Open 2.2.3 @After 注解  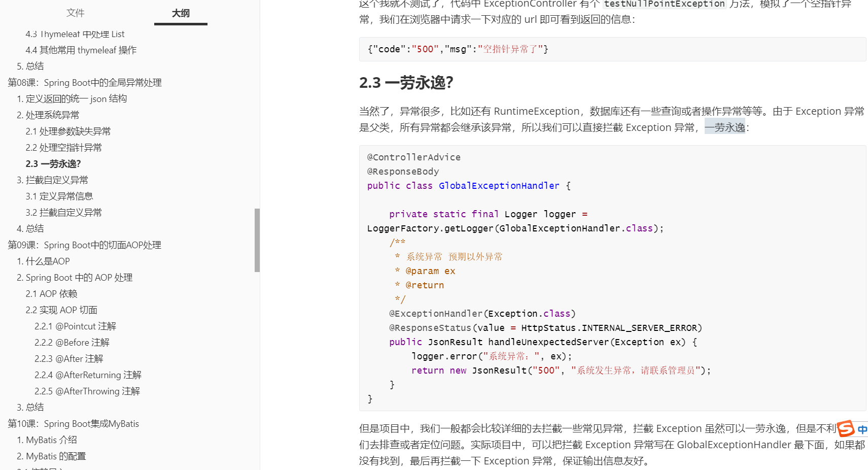(68, 359)
